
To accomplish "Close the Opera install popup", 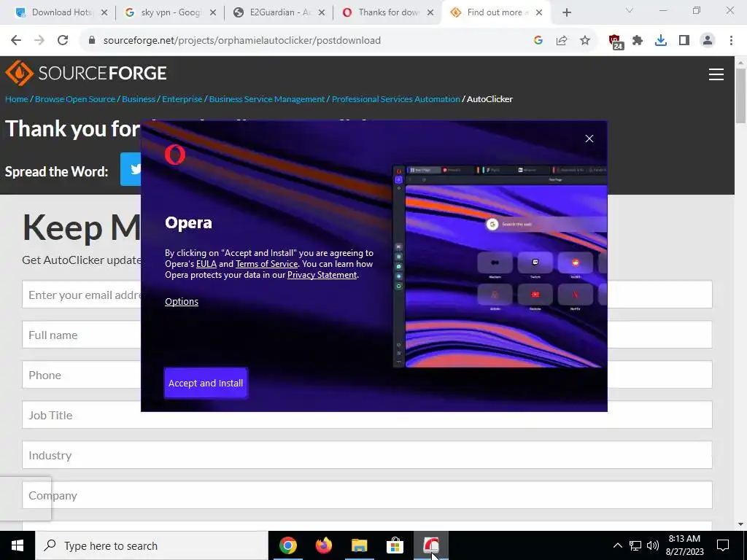I will point(589,139).
